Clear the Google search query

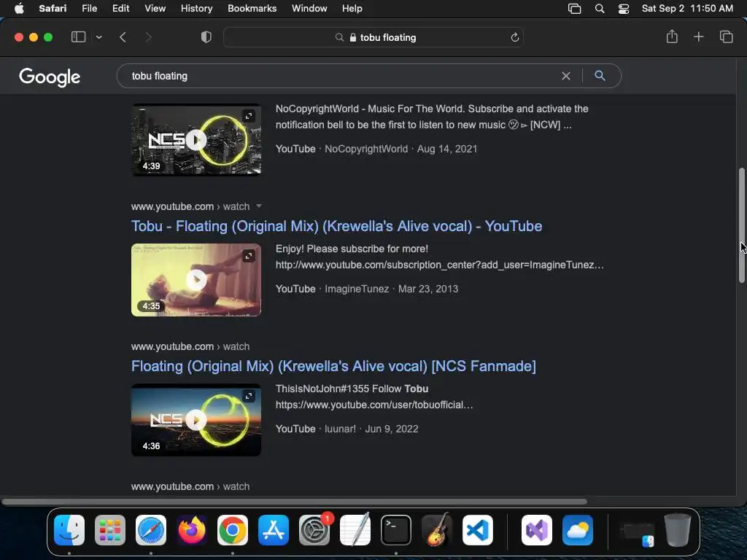566,76
